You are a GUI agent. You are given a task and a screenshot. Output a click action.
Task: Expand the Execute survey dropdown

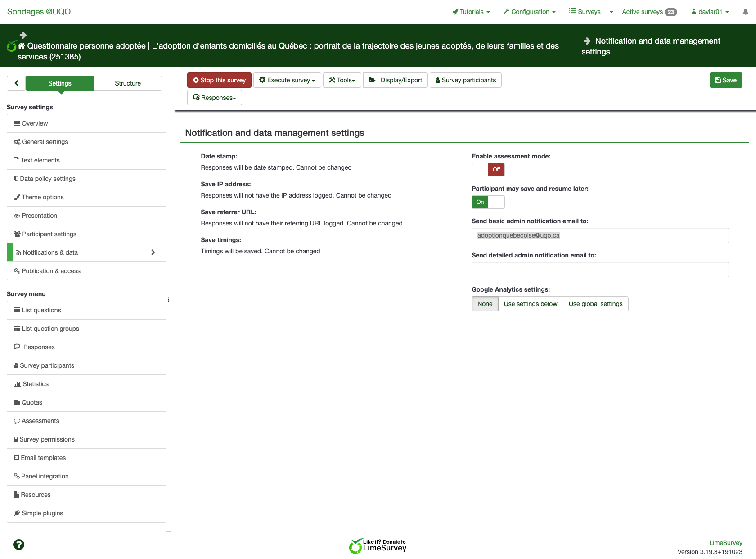(287, 80)
